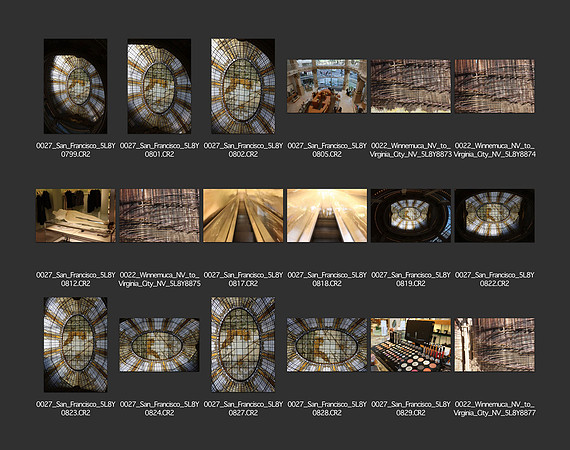Click filename label 0027_San_Francisco_5L8Y0801.CR2
Image resolution: width=570 pixels, height=450 pixels.
tap(159, 150)
